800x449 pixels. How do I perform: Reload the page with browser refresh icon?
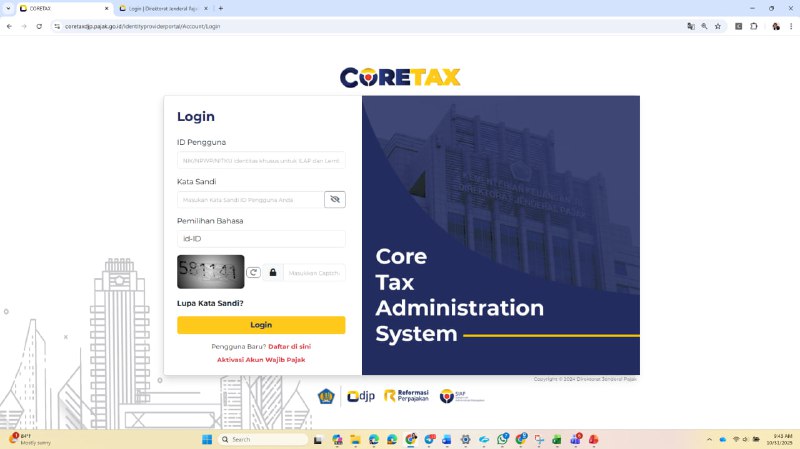tap(39, 26)
